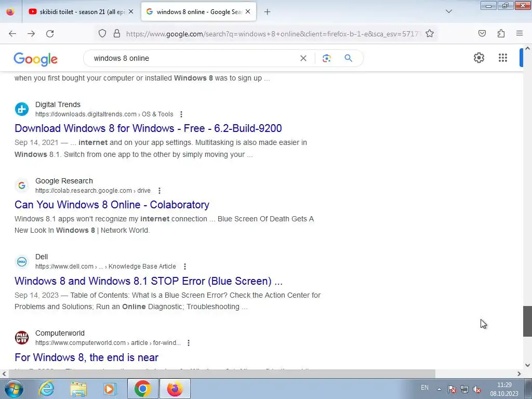Click the Digital Trends site favicon
Image resolution: width=532 pixels, height=399 pixels.
click(22, 109)
